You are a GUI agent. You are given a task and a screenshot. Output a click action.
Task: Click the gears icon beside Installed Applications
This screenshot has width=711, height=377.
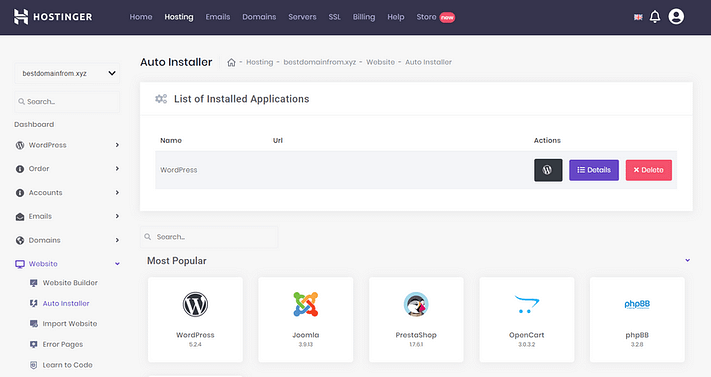click(x=161, y=99)
